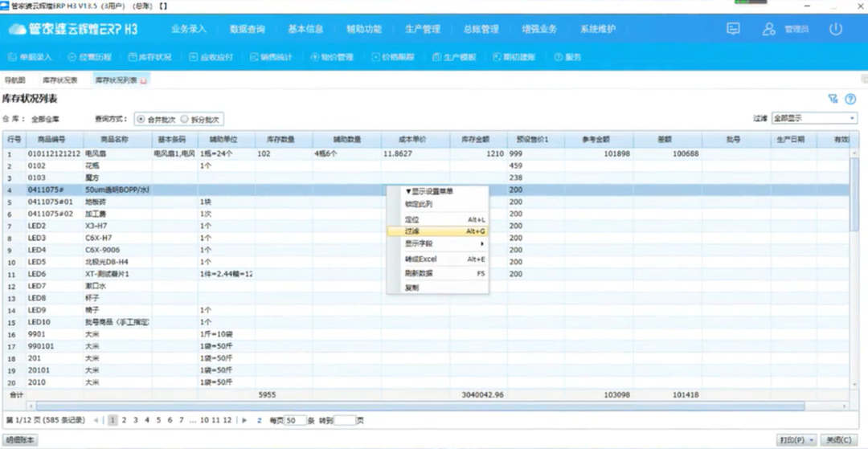Choose 复制 in the context menu
The image size is (868, 449).
[x=438, y=288]
